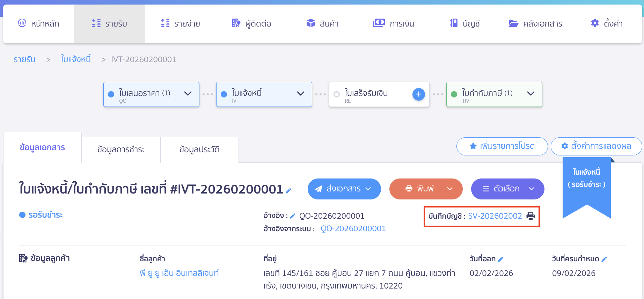Screen dimensions: 644x299
Task: Open the บัญชี accounting menu
Action: coord(464,24)
